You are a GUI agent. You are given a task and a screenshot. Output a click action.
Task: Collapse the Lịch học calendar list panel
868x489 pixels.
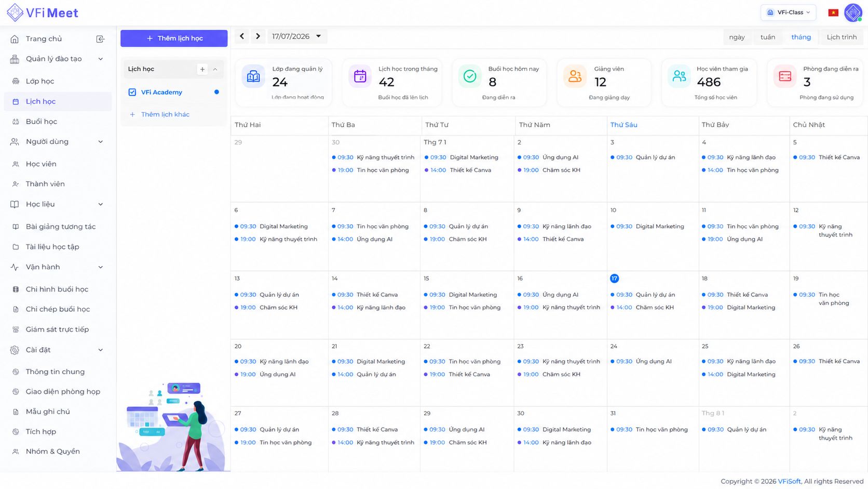pyautogui.click(x=215, y=69)
